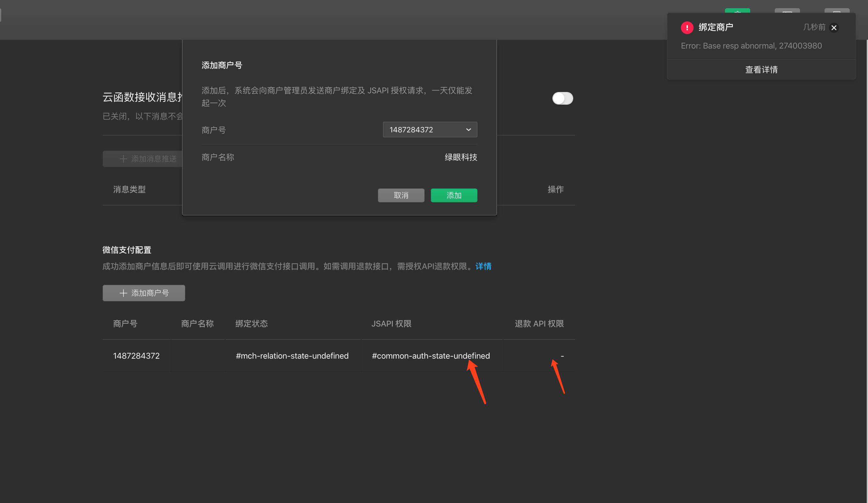The height and width of the screenshot is (503, 868).
Task: Click the red error alert icon
Action: point(687,28)
